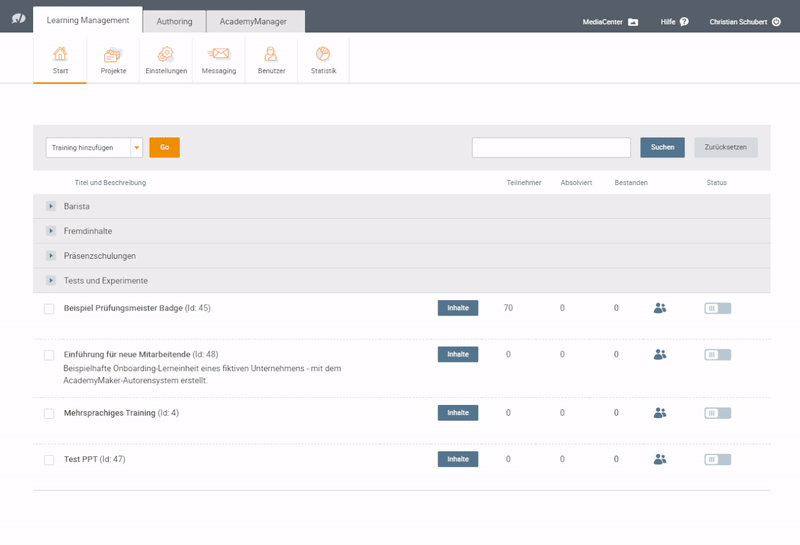Open participants icon for Einführung für neue Mitarbeitende
Screen dimensions: 800x545
(660, 354)
